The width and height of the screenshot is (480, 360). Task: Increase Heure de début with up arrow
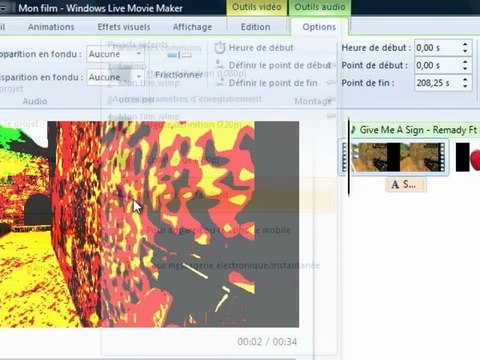coord(465,44)
